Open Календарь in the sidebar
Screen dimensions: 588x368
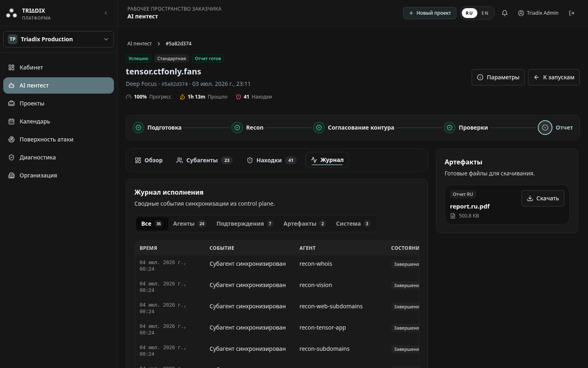58,121
